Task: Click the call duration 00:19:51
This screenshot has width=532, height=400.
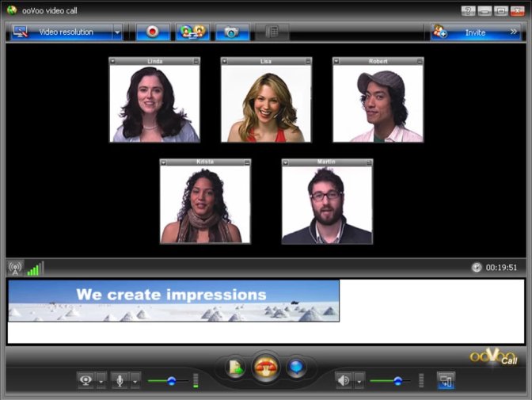Action: click(501, 268)
